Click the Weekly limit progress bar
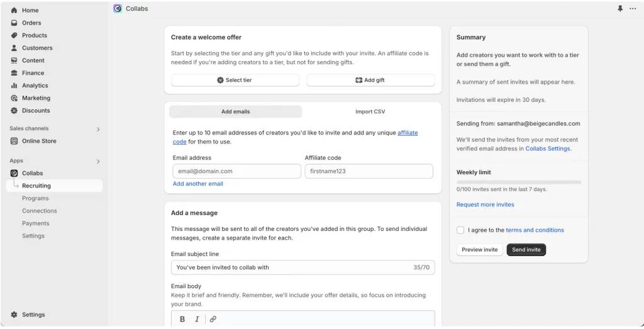644x329 pixels. coord(519,182)
